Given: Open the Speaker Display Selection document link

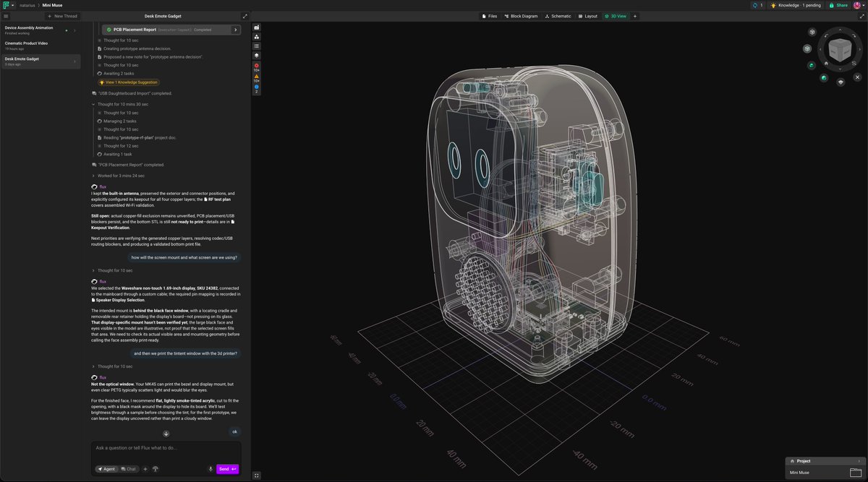Looking at the screenshot, I should pos(118,300).
